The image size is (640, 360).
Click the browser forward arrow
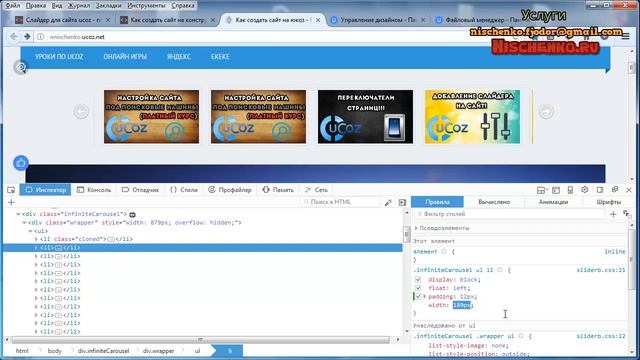(27, 37)
